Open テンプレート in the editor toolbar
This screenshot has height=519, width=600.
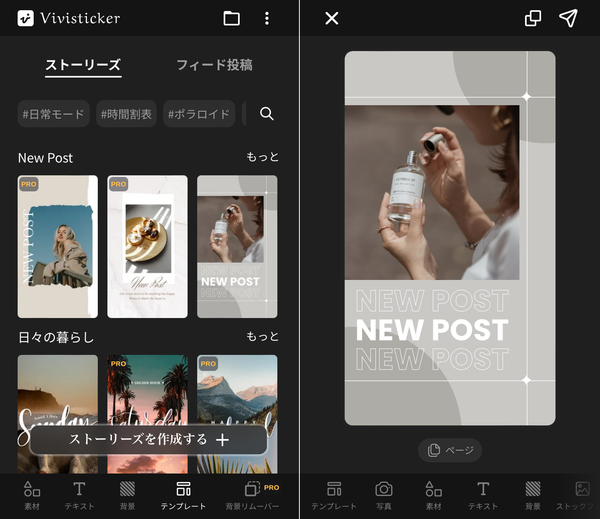click(x=334, y=496)
